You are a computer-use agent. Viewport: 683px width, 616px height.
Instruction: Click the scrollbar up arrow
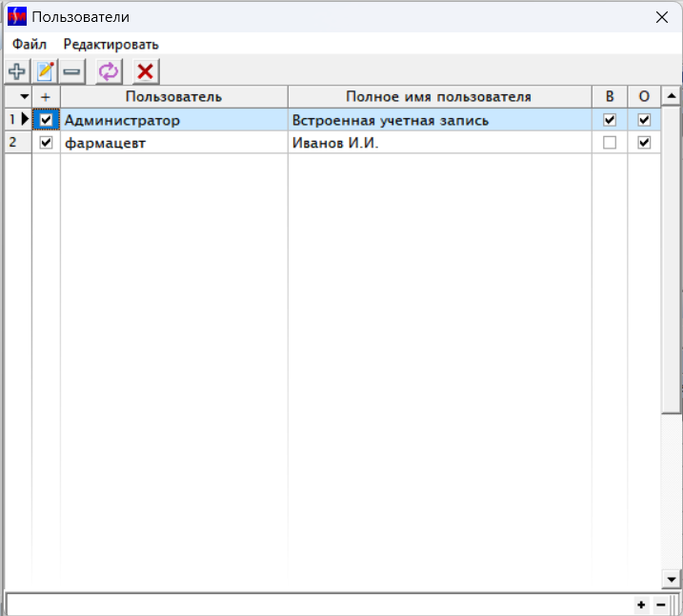point(672,96)
